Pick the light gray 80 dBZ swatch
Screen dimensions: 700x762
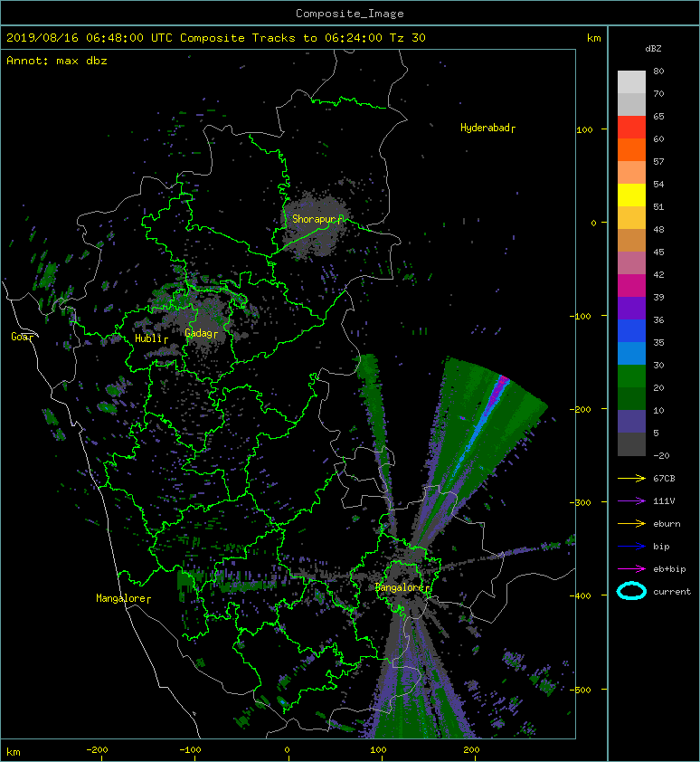[631, 81]
